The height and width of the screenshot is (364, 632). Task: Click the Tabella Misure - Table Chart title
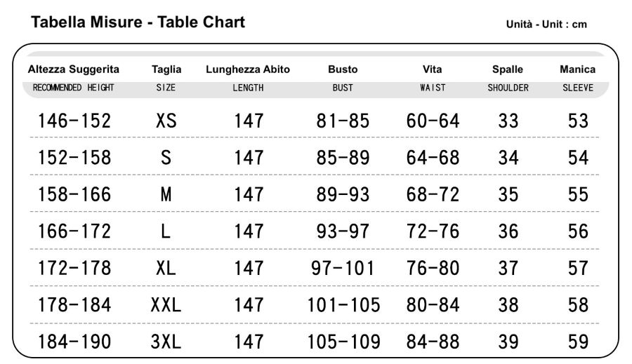tap(138, 22)
